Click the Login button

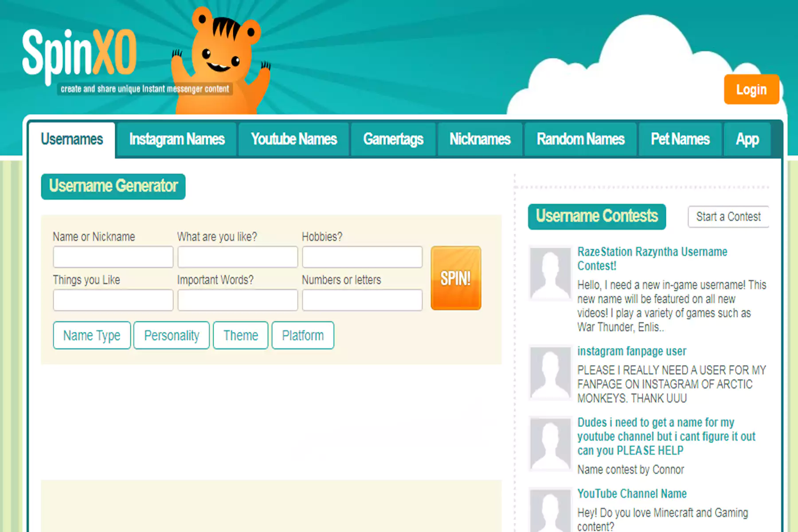[751, 90]
